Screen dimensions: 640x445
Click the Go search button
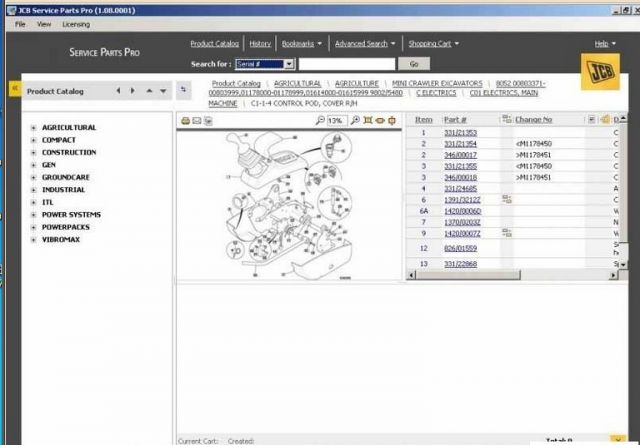click(x=414, y=64)
